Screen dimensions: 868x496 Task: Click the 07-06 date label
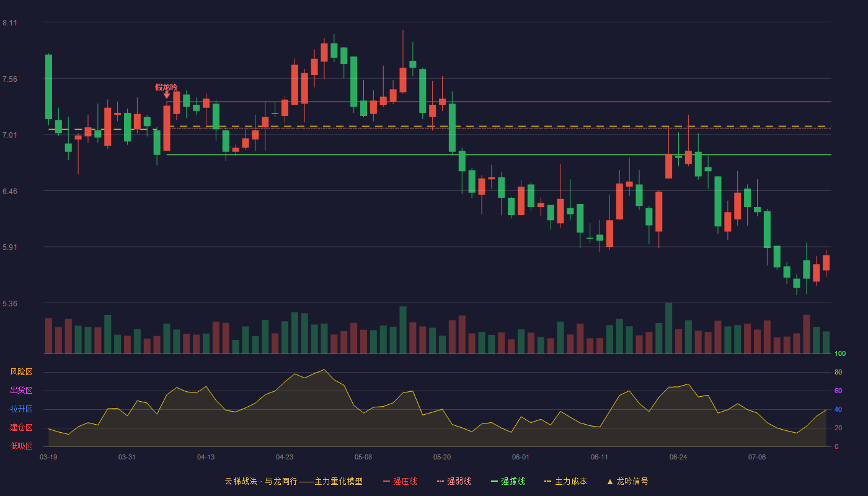757,457
